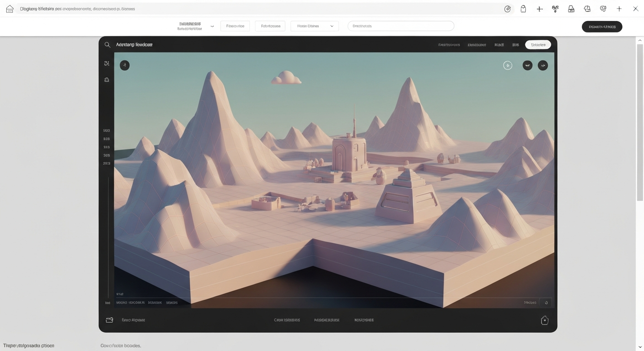644x351 pixels.
Task: Click the shopping bag icon at bottom-right of panel
Action: point(544,320)
